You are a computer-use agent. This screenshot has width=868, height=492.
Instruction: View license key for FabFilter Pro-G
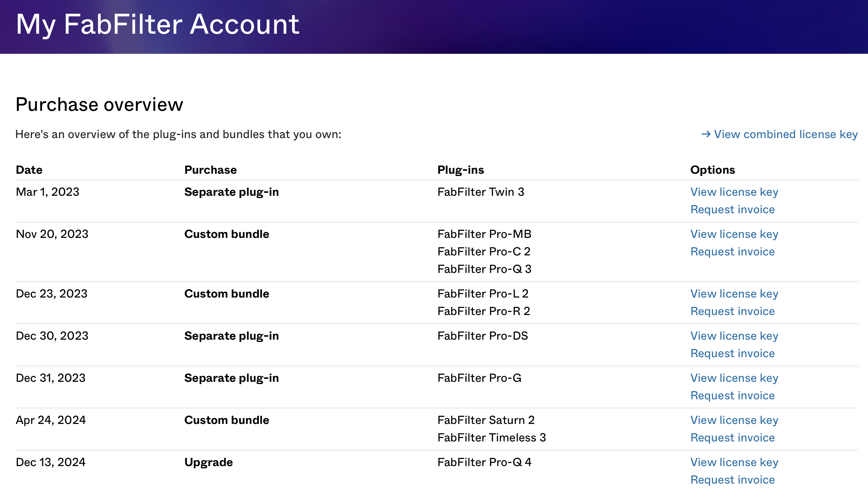coord(734,378)
